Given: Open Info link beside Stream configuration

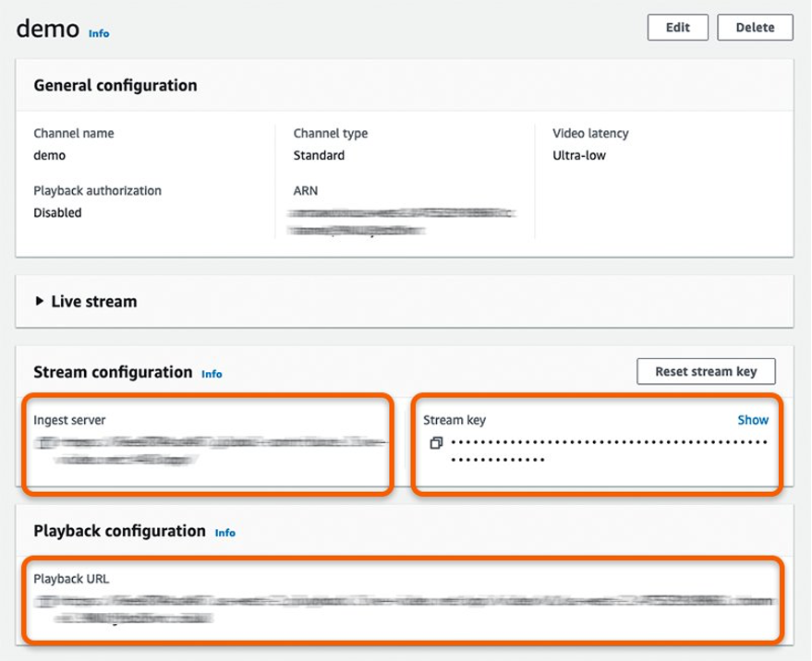Looking at the screenshot, I should [x=212, y=374].
